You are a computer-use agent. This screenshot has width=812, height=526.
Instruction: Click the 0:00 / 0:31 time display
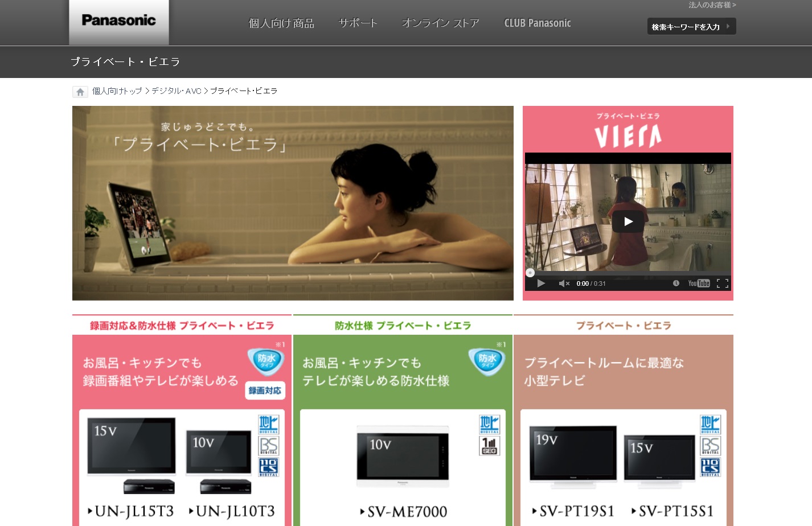tap(591, 283)
